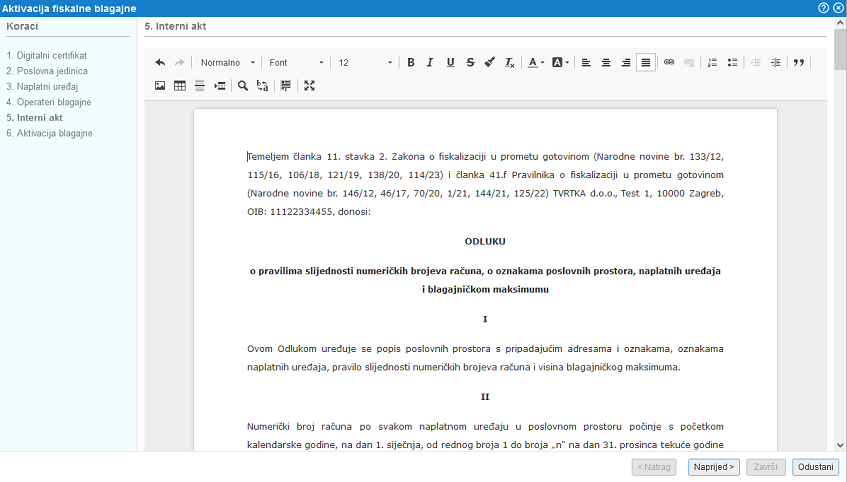Open the text color picker
The height and width of the screenshot is (482, 847).
(535, 63)
